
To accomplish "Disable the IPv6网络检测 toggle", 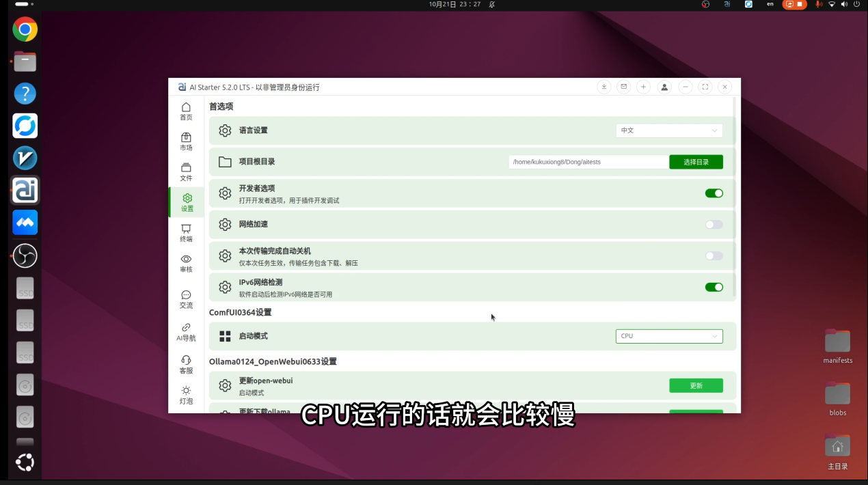I will tap(714, 288).
